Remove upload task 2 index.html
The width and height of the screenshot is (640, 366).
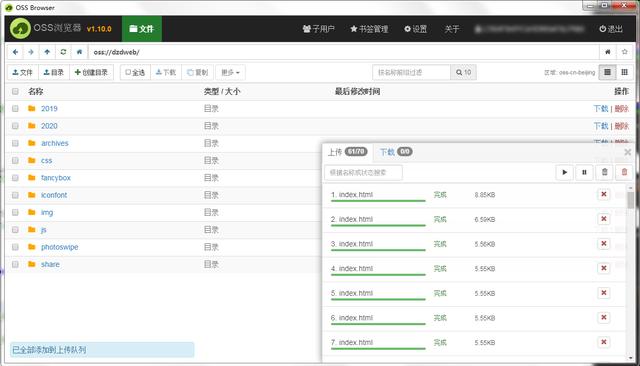point(604,219)
